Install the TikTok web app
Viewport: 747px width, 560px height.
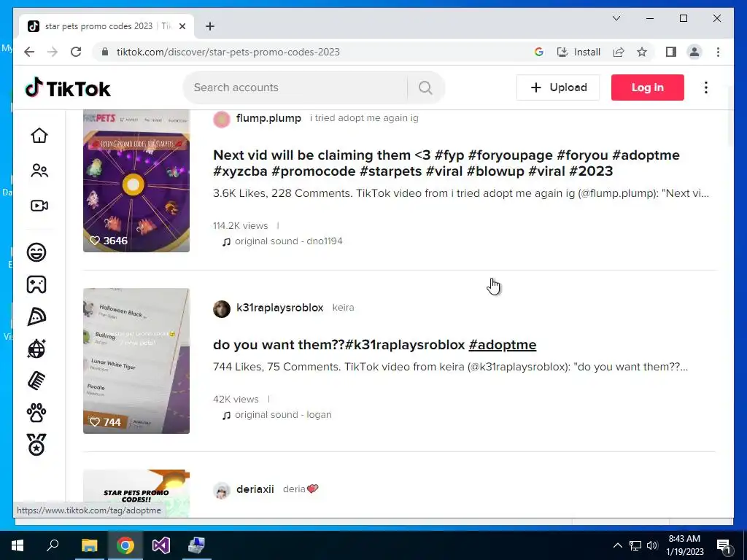pyautogui.click(x=578, y=52)
